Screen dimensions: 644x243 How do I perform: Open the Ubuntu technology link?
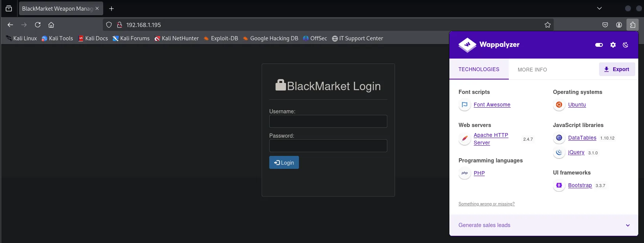click(577, 105)
